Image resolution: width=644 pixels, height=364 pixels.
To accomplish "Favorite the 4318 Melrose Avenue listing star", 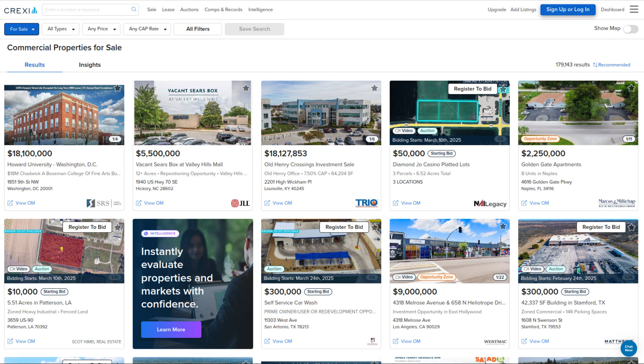I will [503, 226].
